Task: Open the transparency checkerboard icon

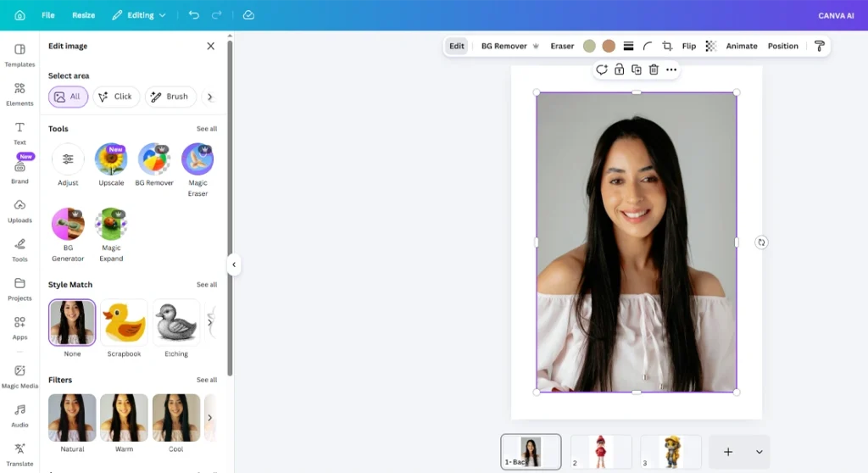Action: tap(711, 46)
